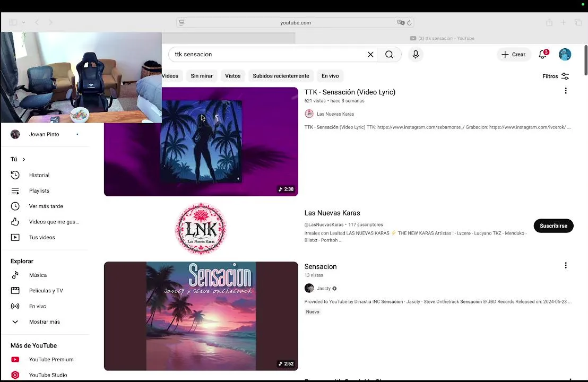This screenshot has width=588, height=382.
Task: Open Playlists in the sidebar
Action: tap(45, 191)
